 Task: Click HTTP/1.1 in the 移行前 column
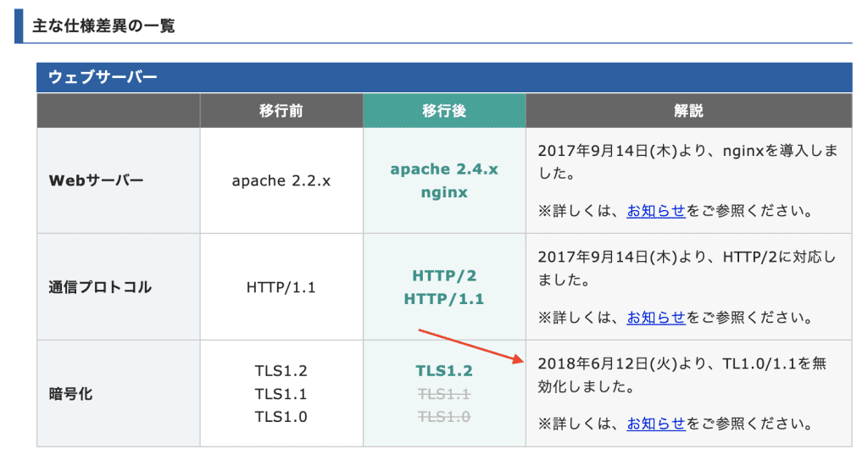pos(281,287)
